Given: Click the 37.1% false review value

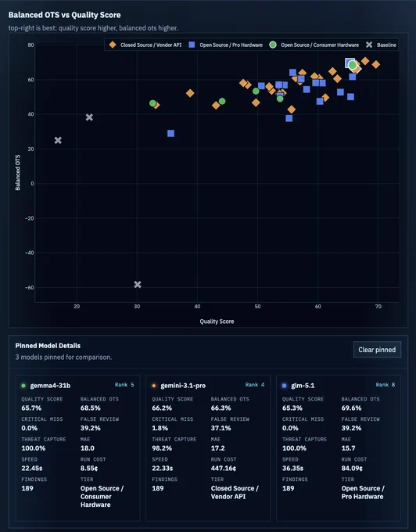Looking at the screenshot, I should [x=221, y=428].
